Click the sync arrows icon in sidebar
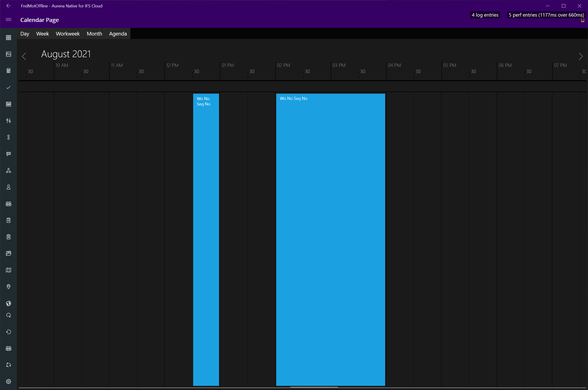The height and width of the screenshot is (390, 588). [9, 365]
